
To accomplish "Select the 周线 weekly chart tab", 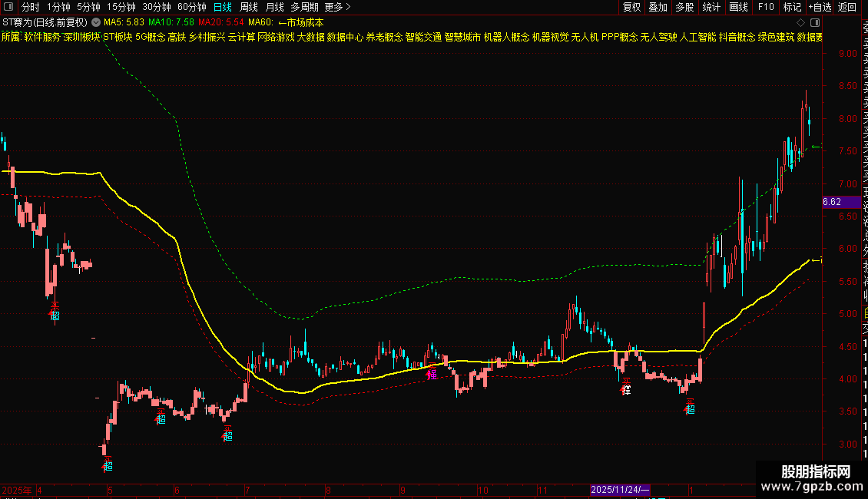I will [249, 7].
